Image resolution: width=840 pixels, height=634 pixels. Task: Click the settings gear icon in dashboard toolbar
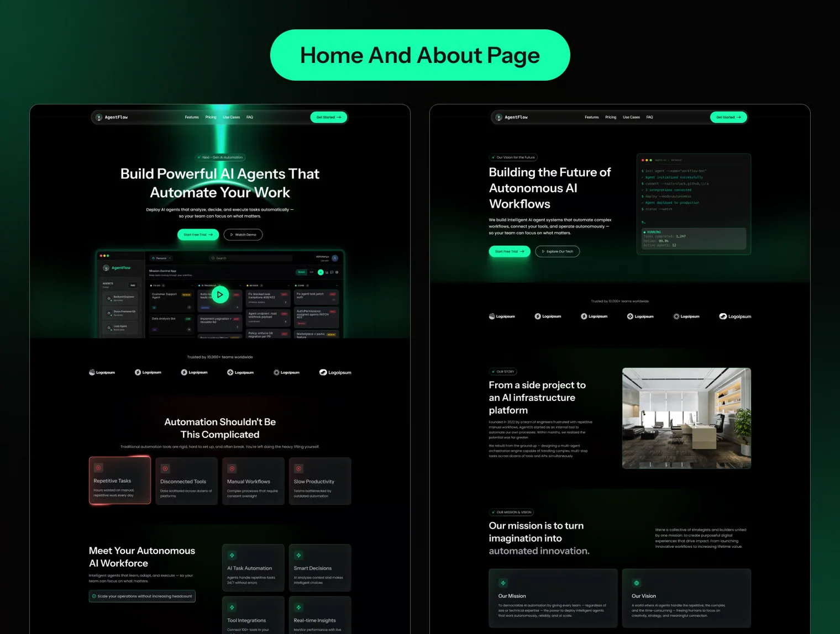click(337, 272)
